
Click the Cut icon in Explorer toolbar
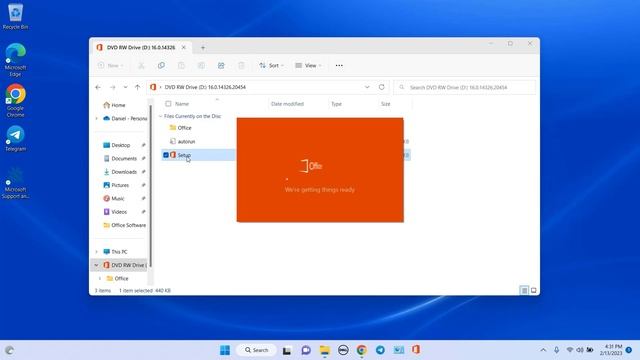[x=141, y=65]
